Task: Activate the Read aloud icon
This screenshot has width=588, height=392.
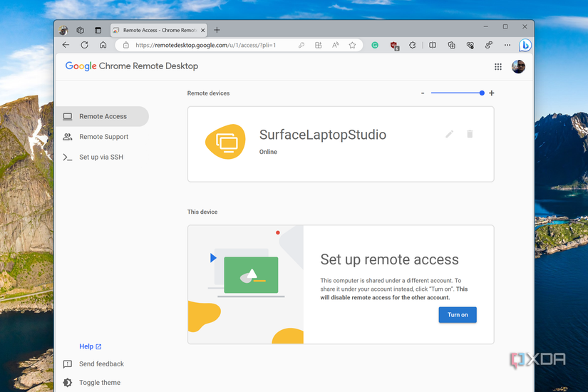Action: pos(335,45)
